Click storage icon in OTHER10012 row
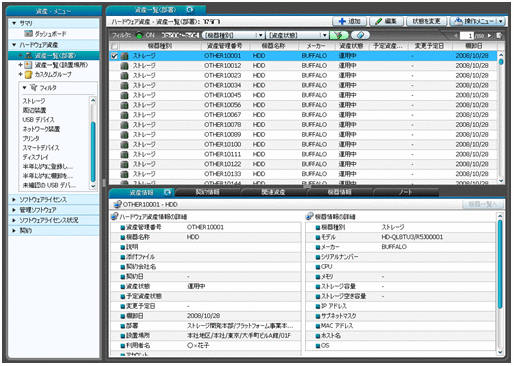 pos(124,66)
